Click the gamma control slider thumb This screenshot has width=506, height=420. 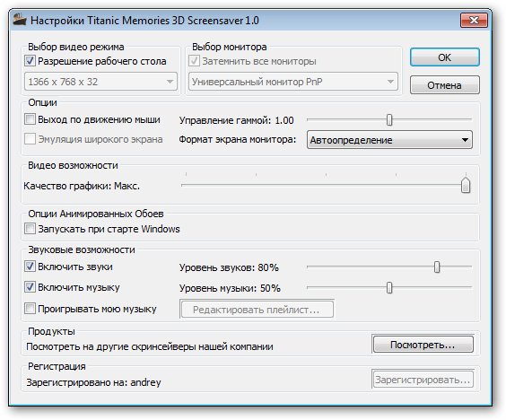389,119
